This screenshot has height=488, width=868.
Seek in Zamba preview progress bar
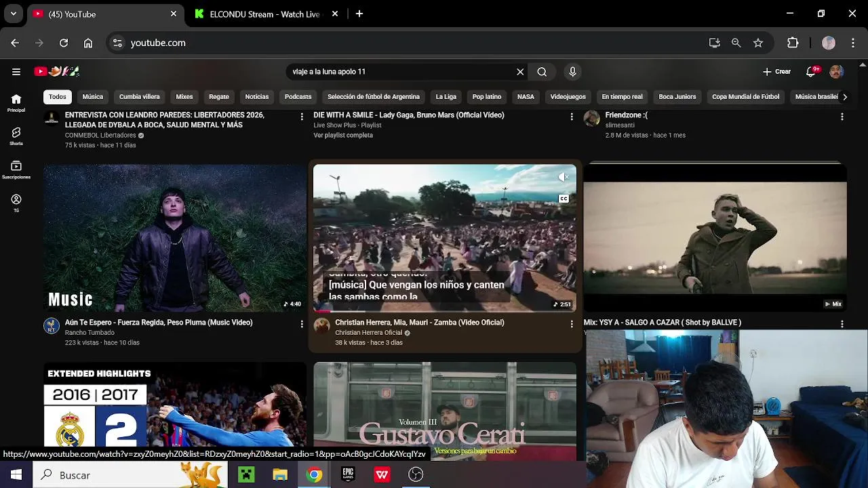tap(445, 311)
